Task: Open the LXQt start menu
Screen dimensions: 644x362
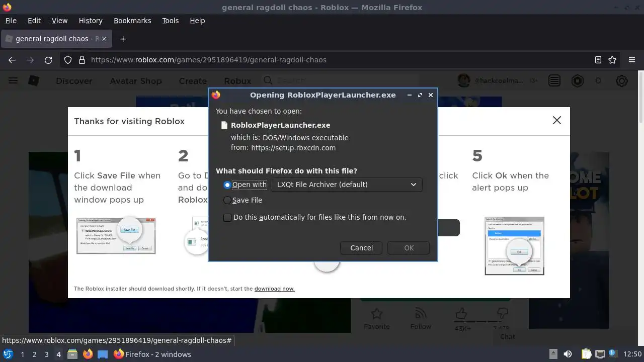Action: tap(8, 354)
